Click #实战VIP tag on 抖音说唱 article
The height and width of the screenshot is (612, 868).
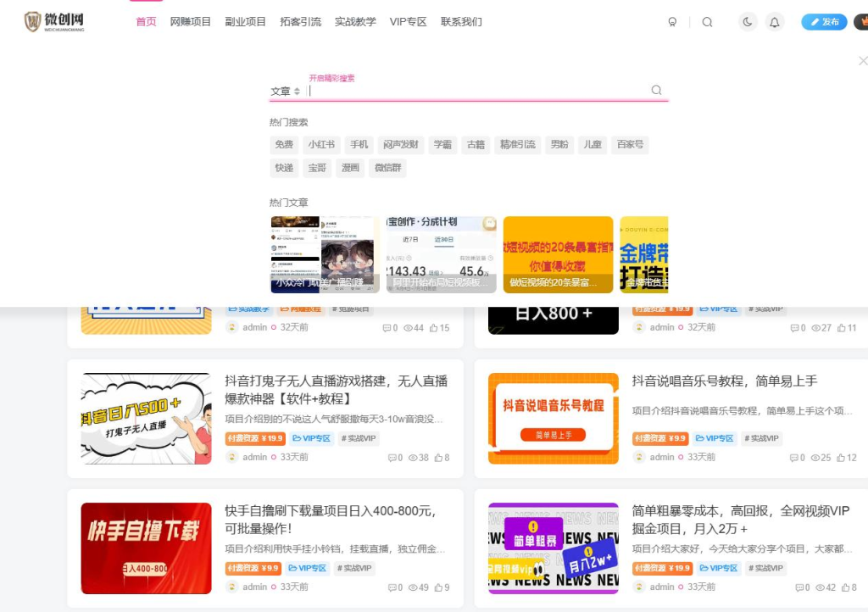tap(761, 438)
